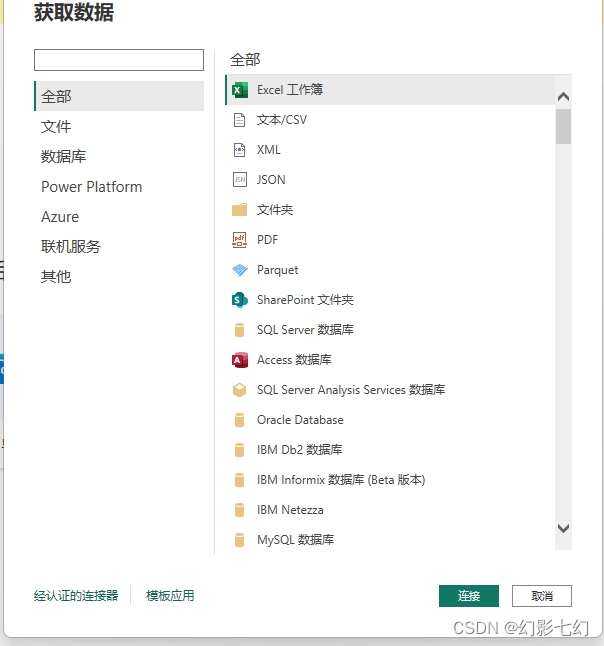Select the IBM Netezza cylinder icon
The image size is (604, 646).
tap(239, 510)
